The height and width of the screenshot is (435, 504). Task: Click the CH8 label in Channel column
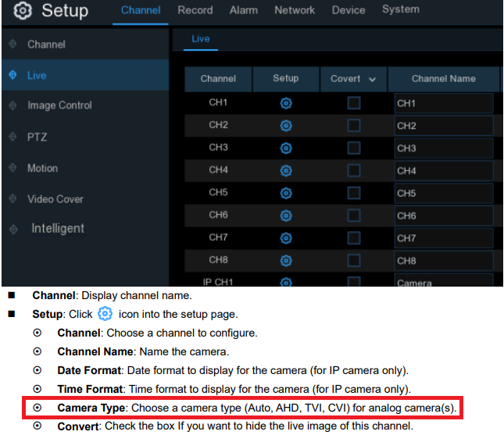tap(218, 260)
